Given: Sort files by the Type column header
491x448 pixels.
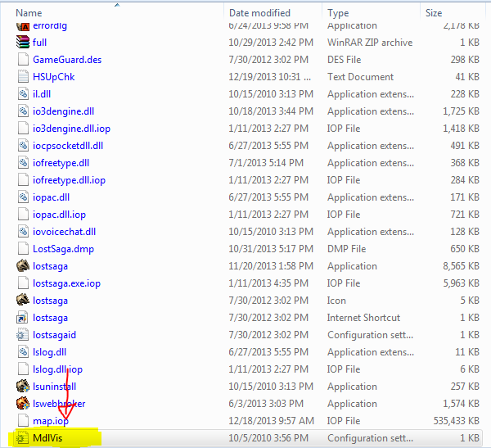Looking at the screenshot, I should (x=338, y=13).
